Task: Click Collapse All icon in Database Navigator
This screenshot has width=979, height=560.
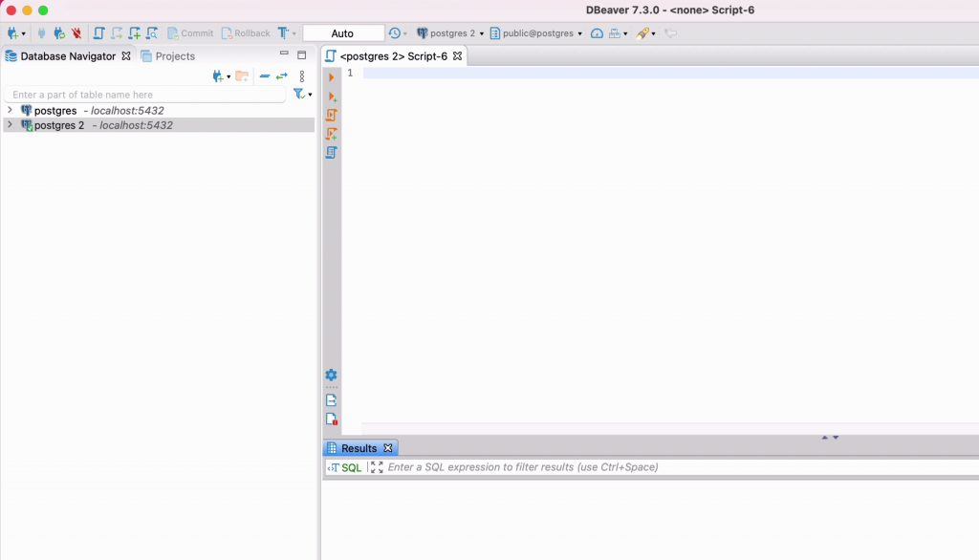Action: (265, 75)
